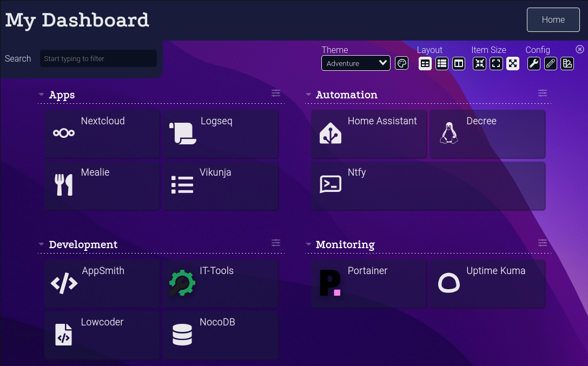The image size is (588, 366).
Task: Open the Adventure theme dropdown
Action: (x=355, y=63)
